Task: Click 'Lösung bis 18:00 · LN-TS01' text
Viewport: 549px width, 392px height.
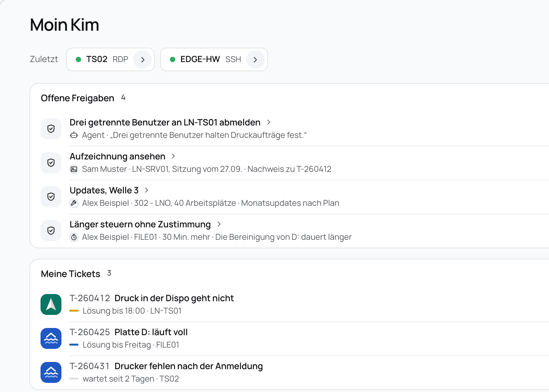Action: pyautogui.click(x=132, y=311)
